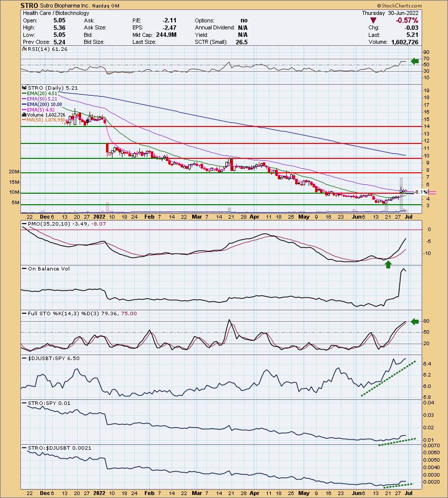Click the Mkt Cap value 244.9M
The height and width of the screenshot is (498, 448).
click(x=166, y=35)
